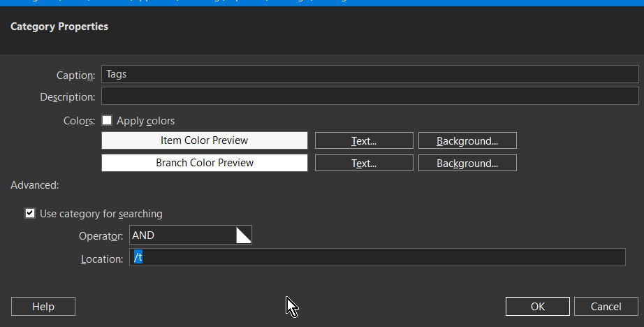The height and width of the screenshot is (327, 644).
Task: Click the Branch Color Preview swatch
Action: coord(204,163)
